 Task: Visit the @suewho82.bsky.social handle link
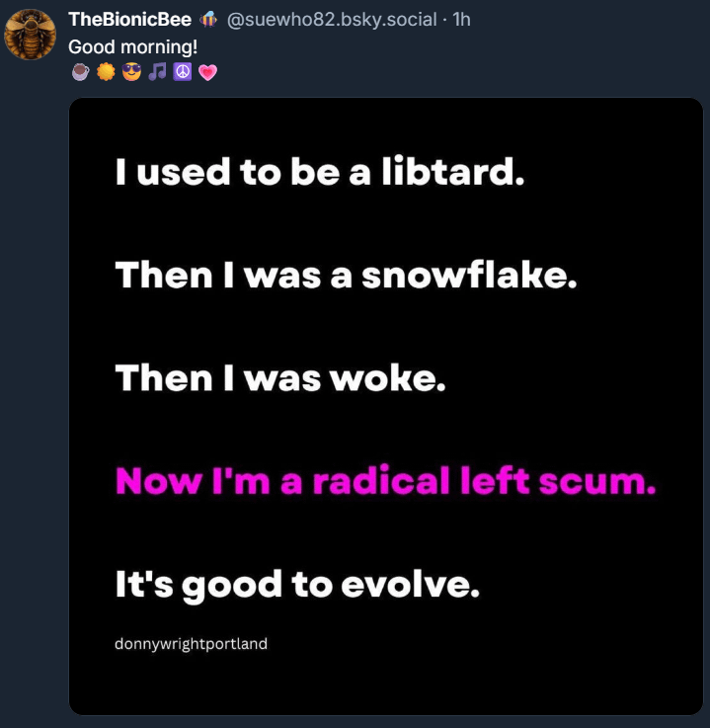[332, 20]
